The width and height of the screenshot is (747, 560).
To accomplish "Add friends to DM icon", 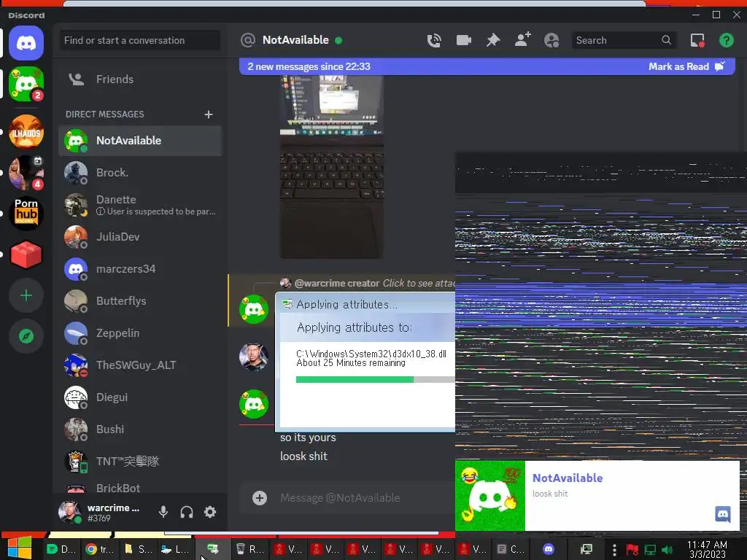I will [522, 41].
